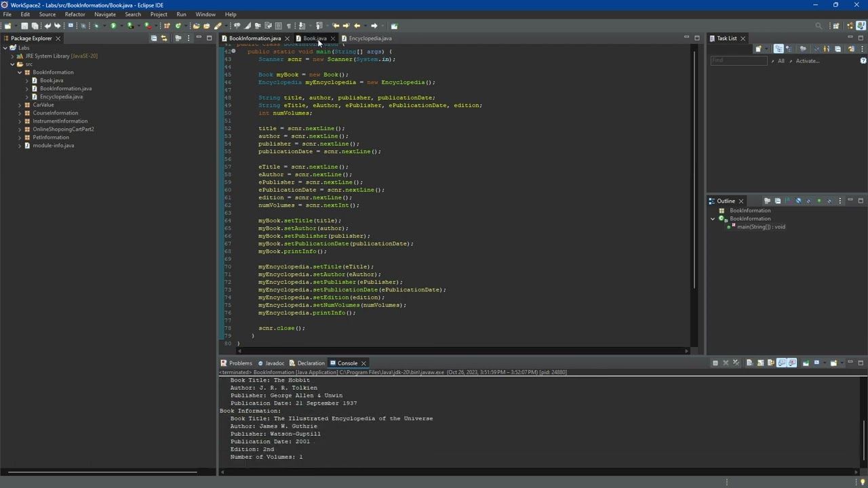Viewport: 868px width, 488px height.
Task: Toggle Show Console on Standard Output change
Action: (x=781, y=363)
